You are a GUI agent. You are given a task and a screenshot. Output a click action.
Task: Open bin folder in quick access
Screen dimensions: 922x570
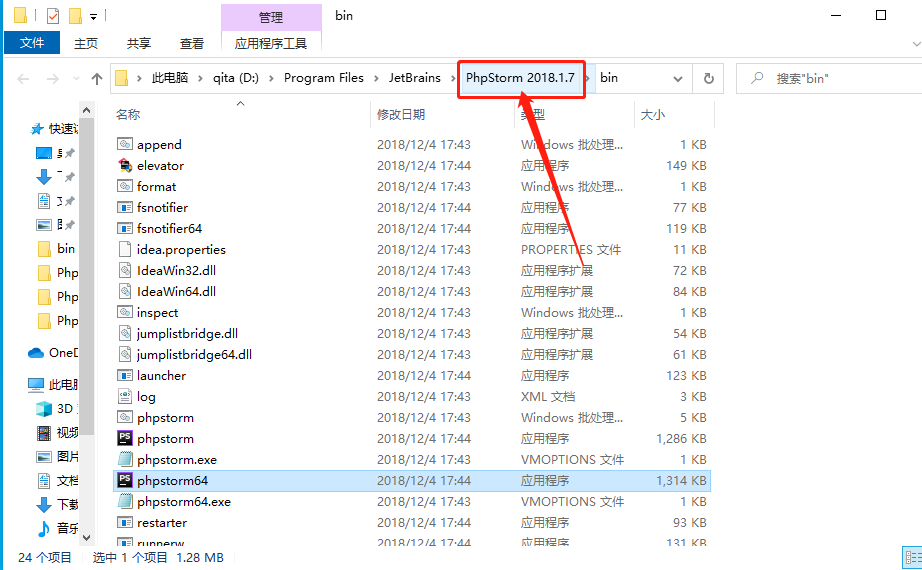point(57,249)
